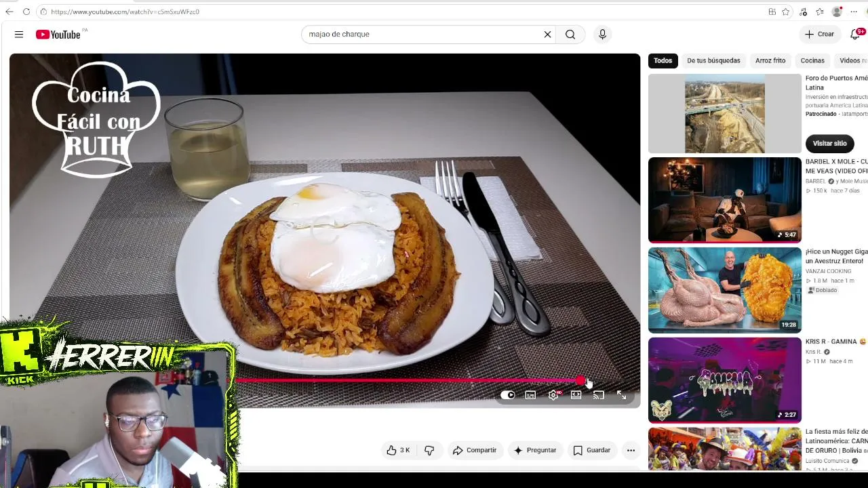Switch to theater mode in the player
The image size is (868, 488).
point(576,395)
